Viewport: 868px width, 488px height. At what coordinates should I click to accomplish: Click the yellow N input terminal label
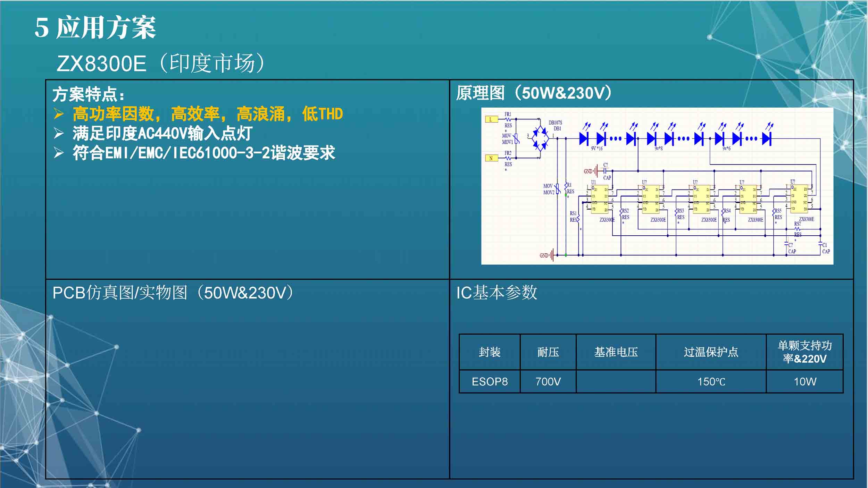click(x=491, y=158)
